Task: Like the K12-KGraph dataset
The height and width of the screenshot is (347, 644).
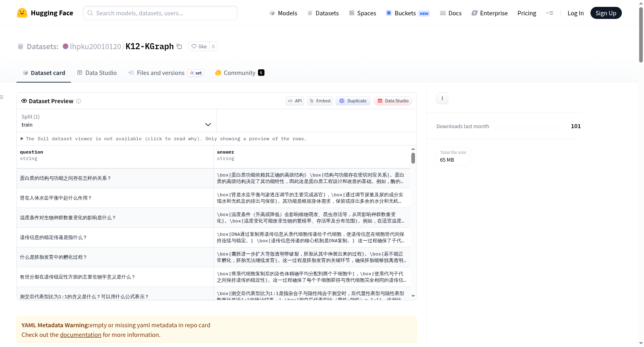Action: (x=199, y=46)
